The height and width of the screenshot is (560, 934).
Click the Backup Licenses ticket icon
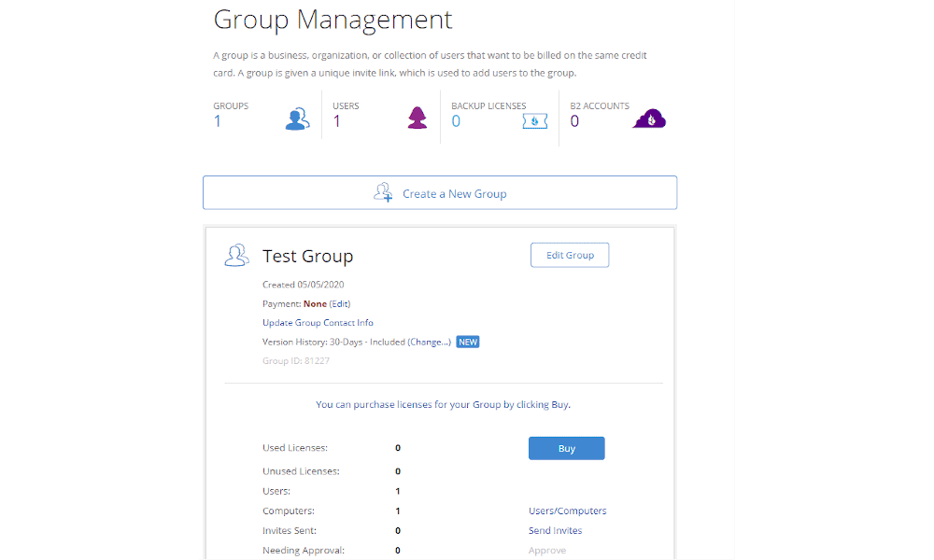coord(535,121)
